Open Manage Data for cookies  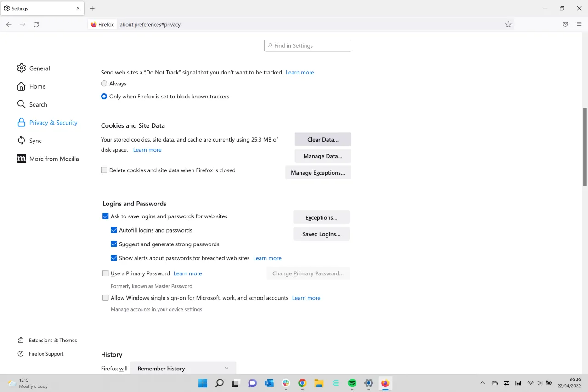(323, 156)
